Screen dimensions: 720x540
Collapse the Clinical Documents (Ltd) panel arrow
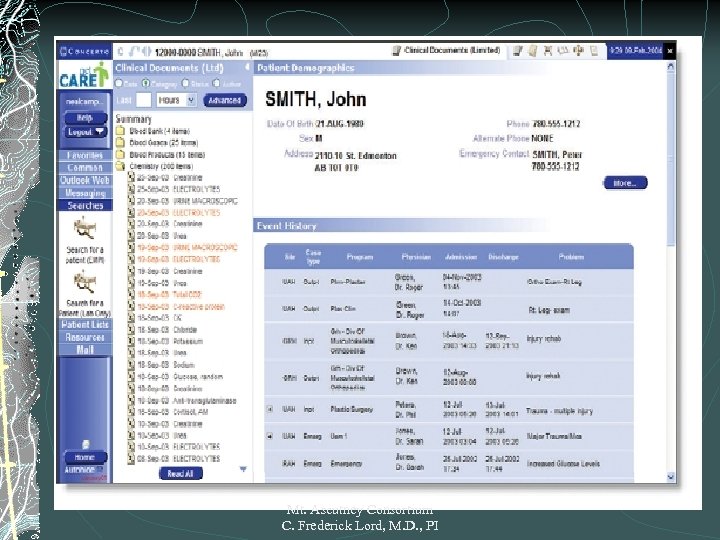coord(247,67)
